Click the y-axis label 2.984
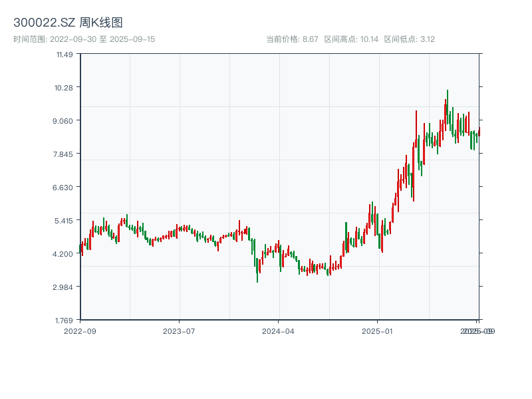 click(63, 287)
